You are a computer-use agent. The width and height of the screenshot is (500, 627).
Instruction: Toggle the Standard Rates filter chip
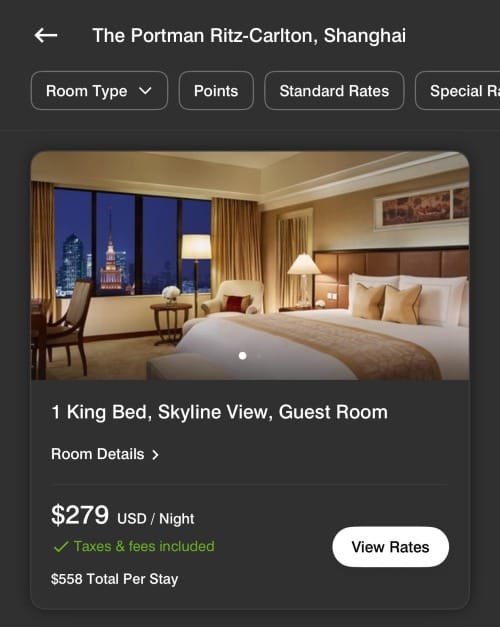(x=334, y=90)
